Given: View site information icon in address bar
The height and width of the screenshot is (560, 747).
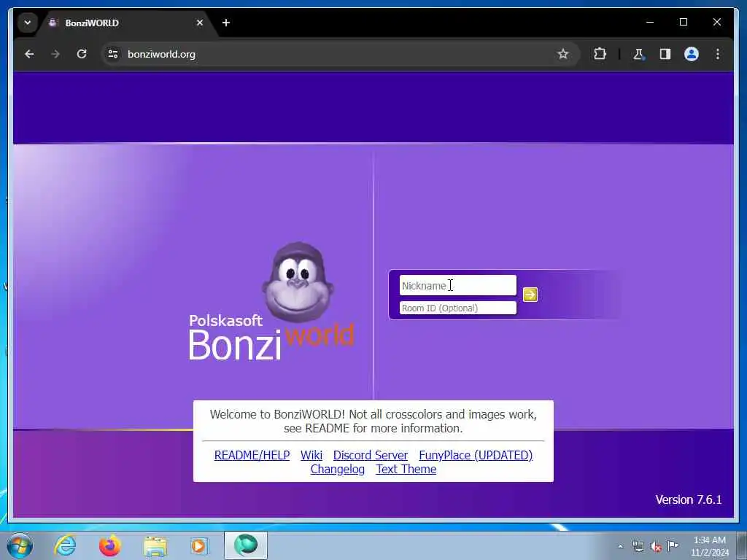Looking at the screenshot, I should coord(113,54).
